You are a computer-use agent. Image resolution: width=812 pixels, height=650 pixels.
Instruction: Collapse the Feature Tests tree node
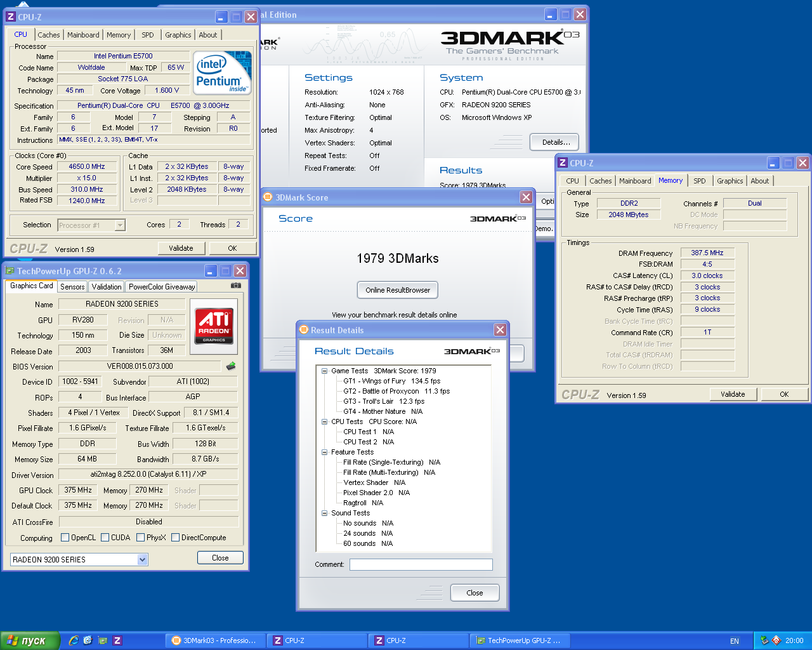[x=324, y=452]
